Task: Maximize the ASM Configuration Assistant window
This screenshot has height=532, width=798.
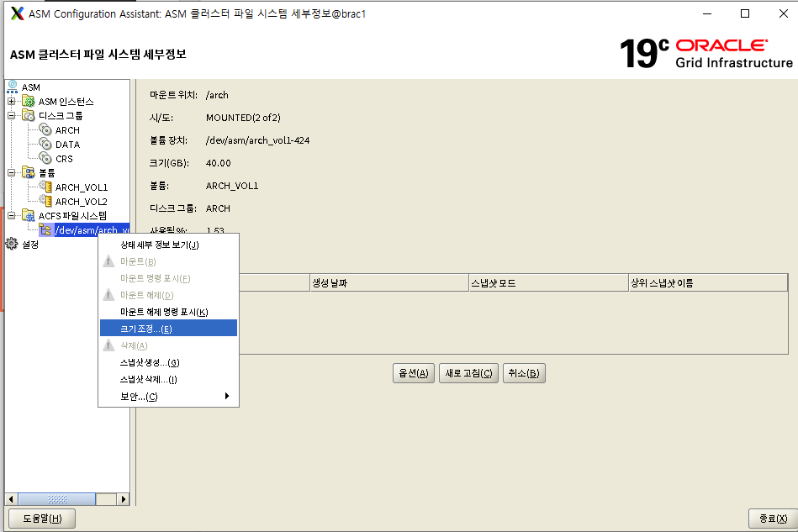Action: (x=745, y=13)
